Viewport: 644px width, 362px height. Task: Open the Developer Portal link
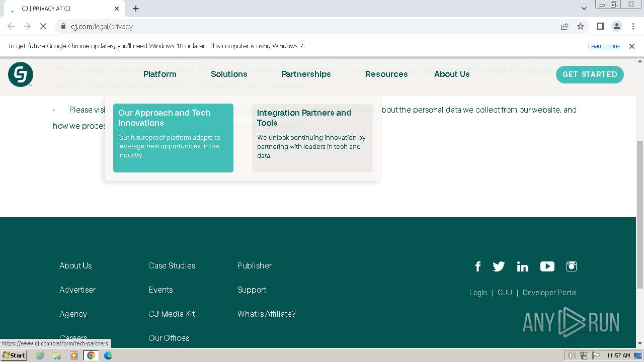pyautogui.click(x=549, y=293)
